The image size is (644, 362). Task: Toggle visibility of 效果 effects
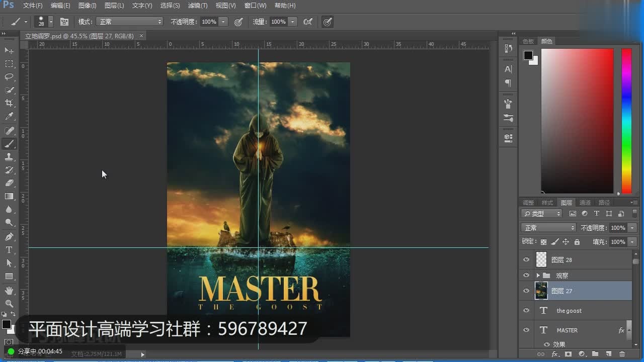[x=547, y=344]
